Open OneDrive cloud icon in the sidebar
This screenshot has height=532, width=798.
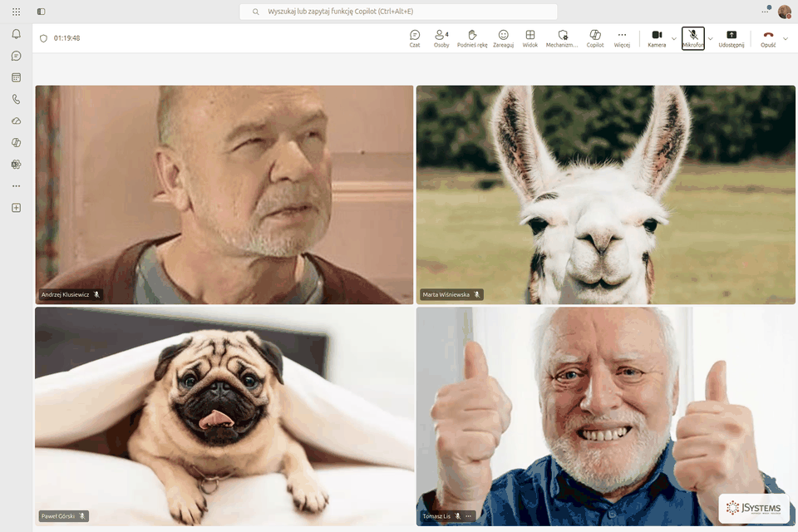click(17, 121)
